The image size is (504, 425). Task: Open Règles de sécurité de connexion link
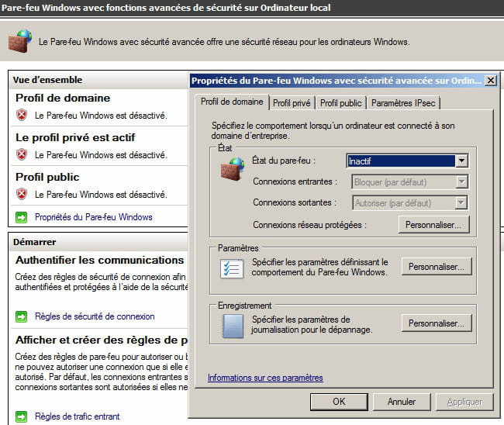(95, 316)
